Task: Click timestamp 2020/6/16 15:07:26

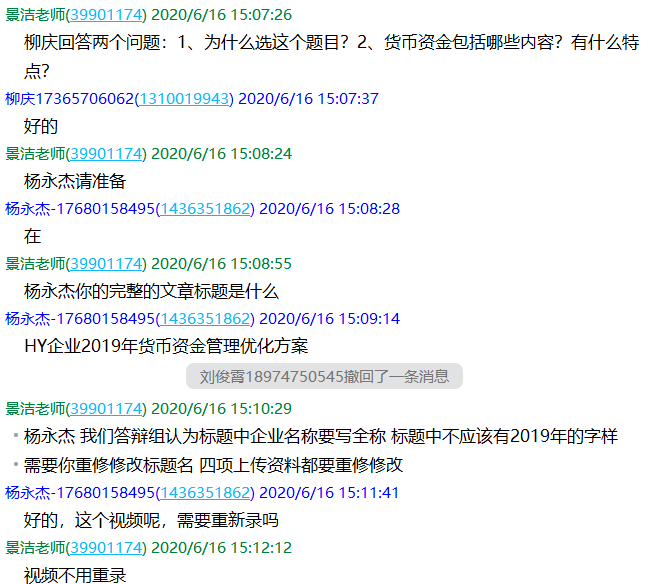Action: click(221, 15)
